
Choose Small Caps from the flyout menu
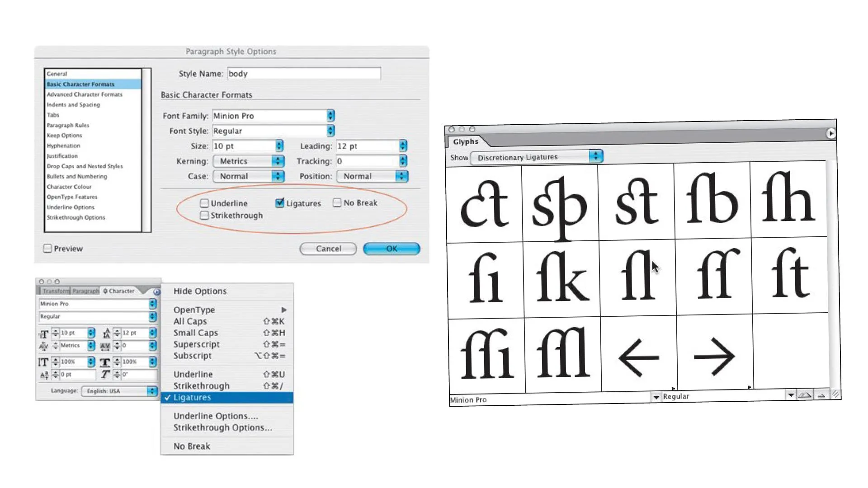(196, 333)
